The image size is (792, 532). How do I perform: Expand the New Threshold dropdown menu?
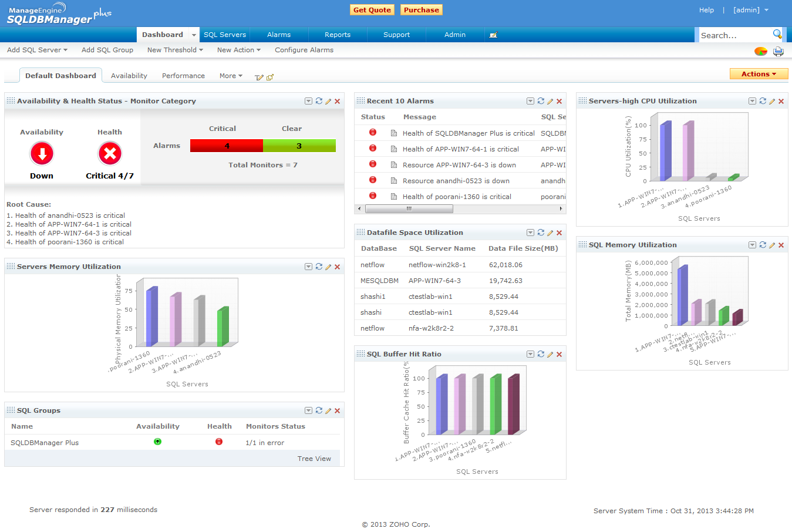point(175,50)
